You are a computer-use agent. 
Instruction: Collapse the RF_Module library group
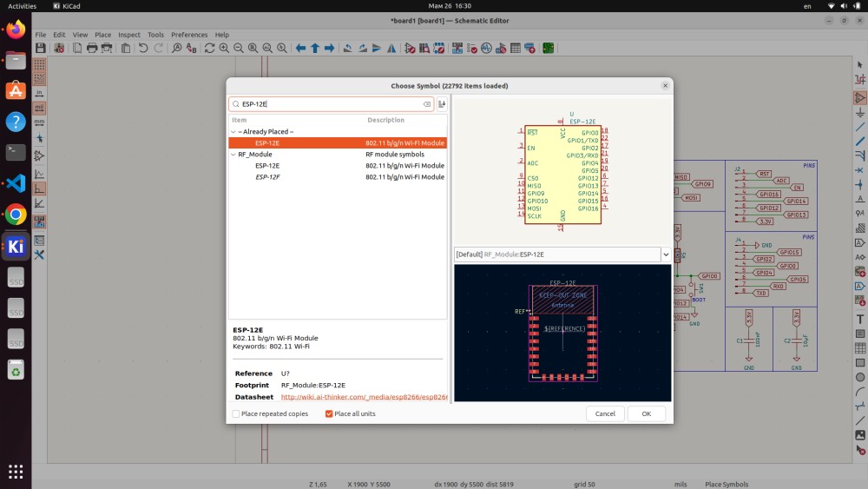233,155
